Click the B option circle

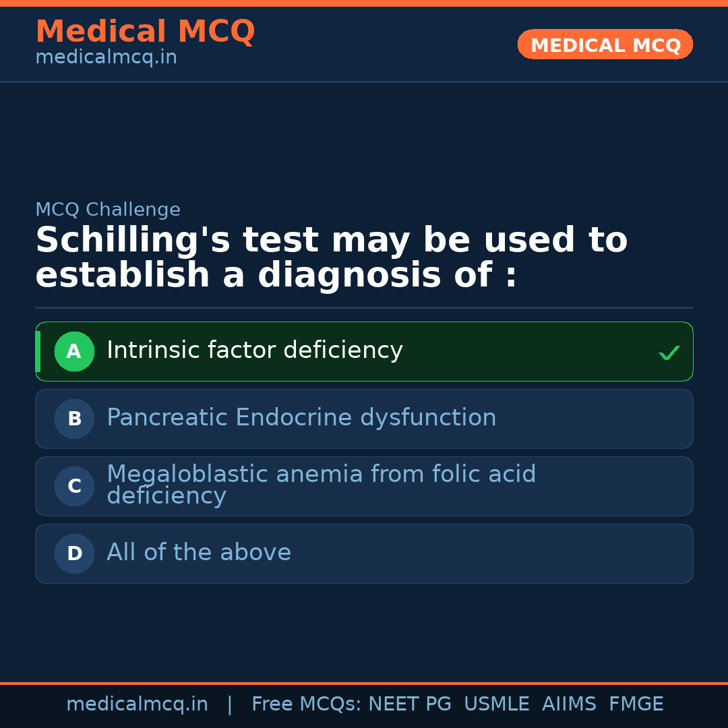[74, 419]
